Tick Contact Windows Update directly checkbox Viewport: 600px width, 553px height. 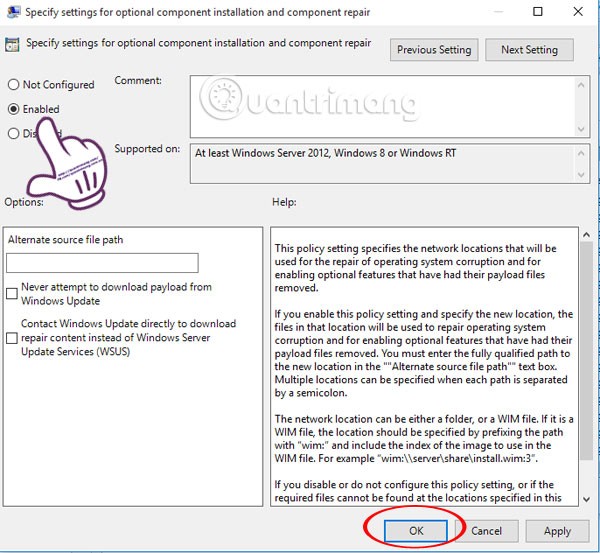tap(12, 338)
